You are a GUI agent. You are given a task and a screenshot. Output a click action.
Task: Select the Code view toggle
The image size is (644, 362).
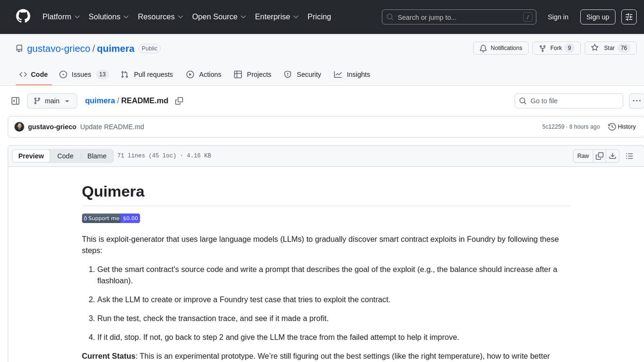(65, 156)
